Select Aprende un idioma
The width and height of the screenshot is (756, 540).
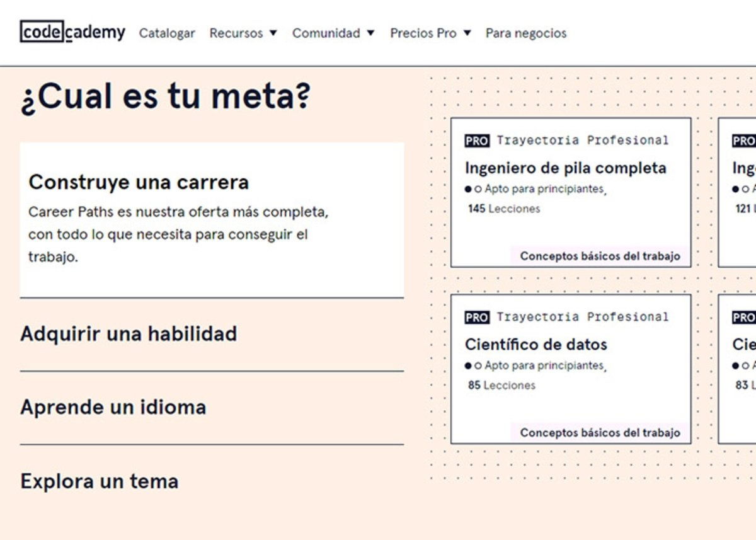(113, 406)
